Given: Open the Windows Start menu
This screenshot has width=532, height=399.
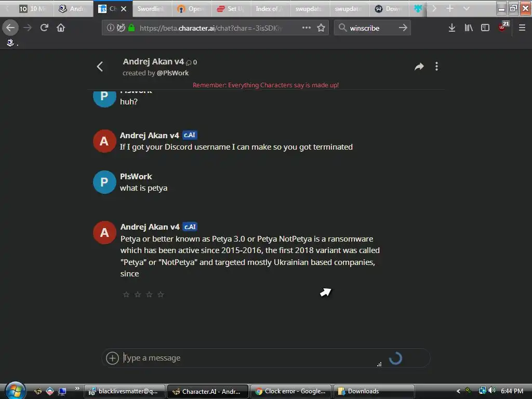Looking at the screenshot, I should click(15, 391).
